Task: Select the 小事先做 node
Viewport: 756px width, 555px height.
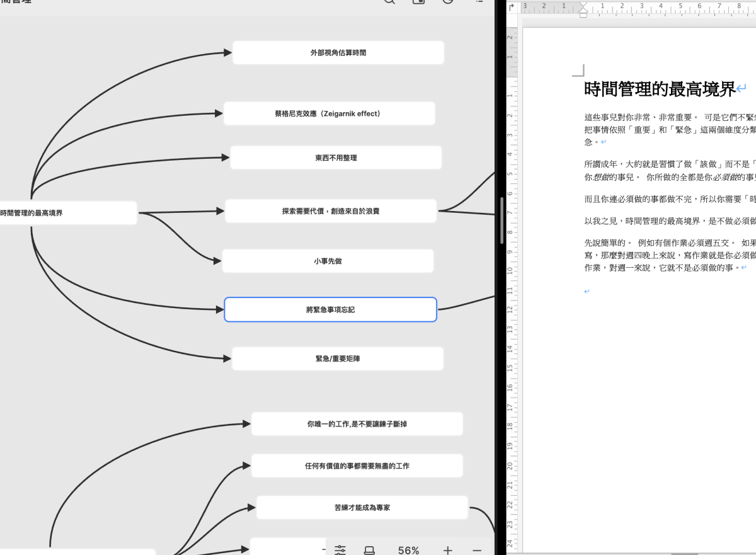Action: (328, 261)
